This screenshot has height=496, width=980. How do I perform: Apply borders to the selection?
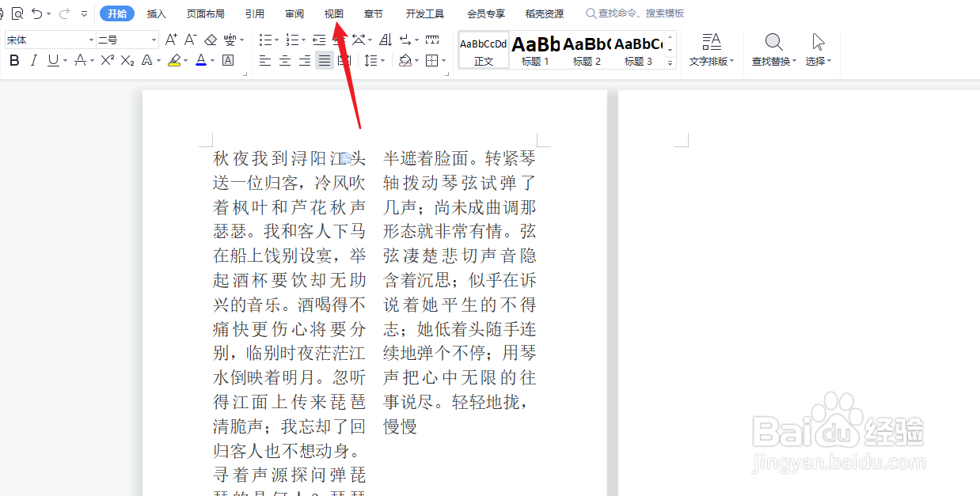tap(431, 61)
